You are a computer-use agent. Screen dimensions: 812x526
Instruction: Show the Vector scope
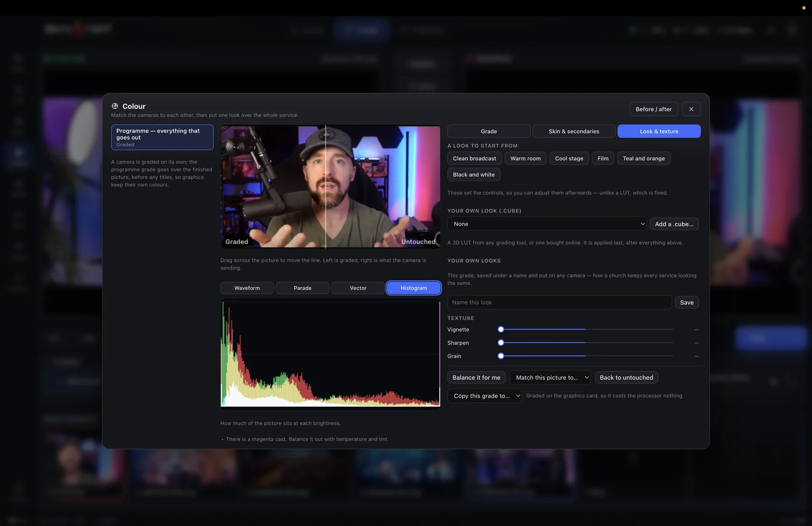tap(358, 288)
